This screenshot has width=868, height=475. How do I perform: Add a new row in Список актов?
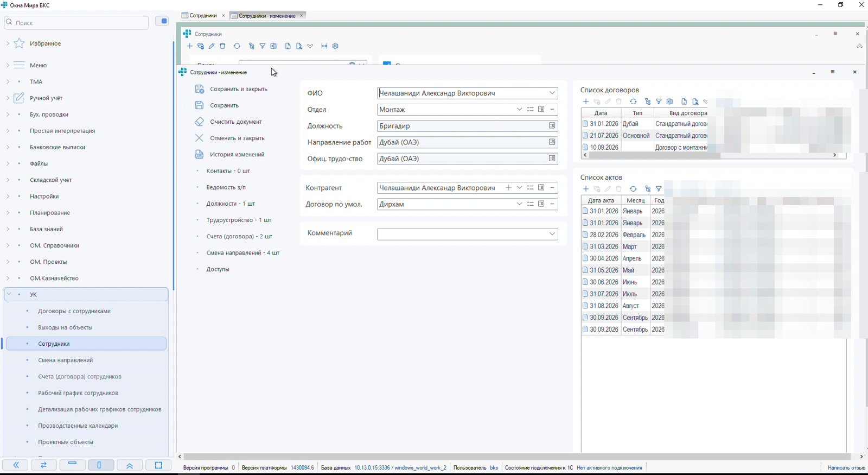pos(586,189)
